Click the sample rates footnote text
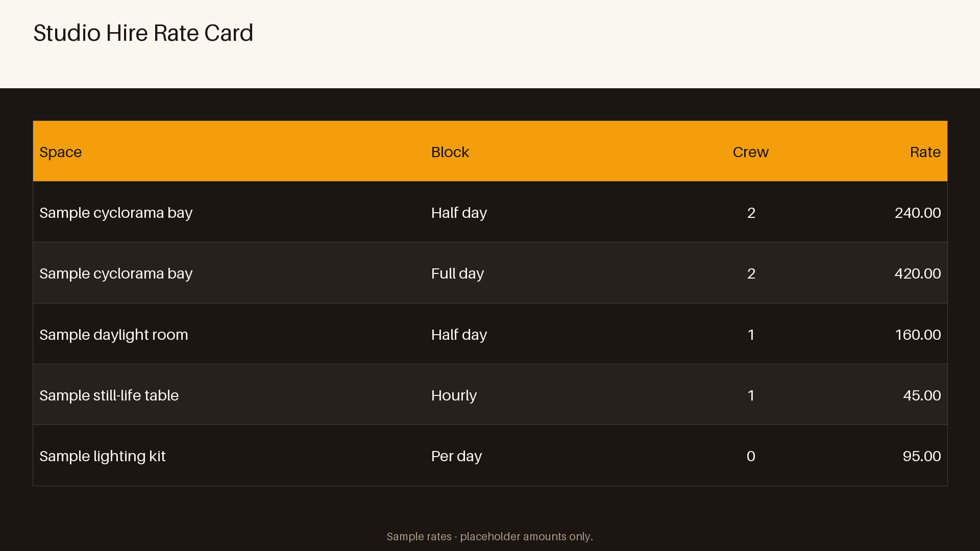980x551 pixels. point(489,537)
